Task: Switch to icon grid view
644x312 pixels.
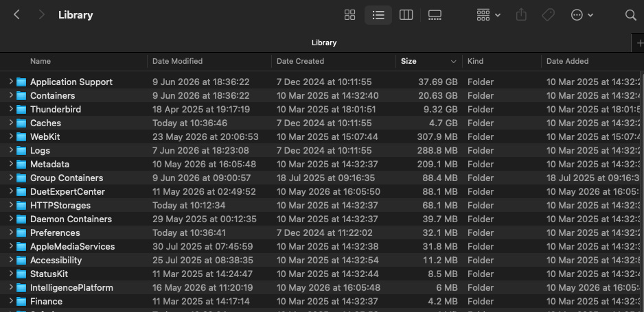Action: 349,15
